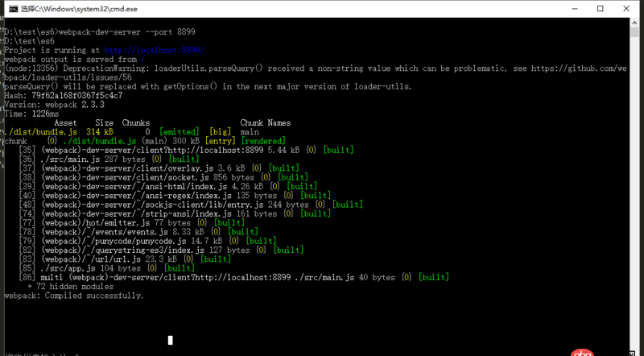Click module line [38] client/socket.js
Image resolution: width=644 pixels, height=356 pixels.
coord(163,177)
